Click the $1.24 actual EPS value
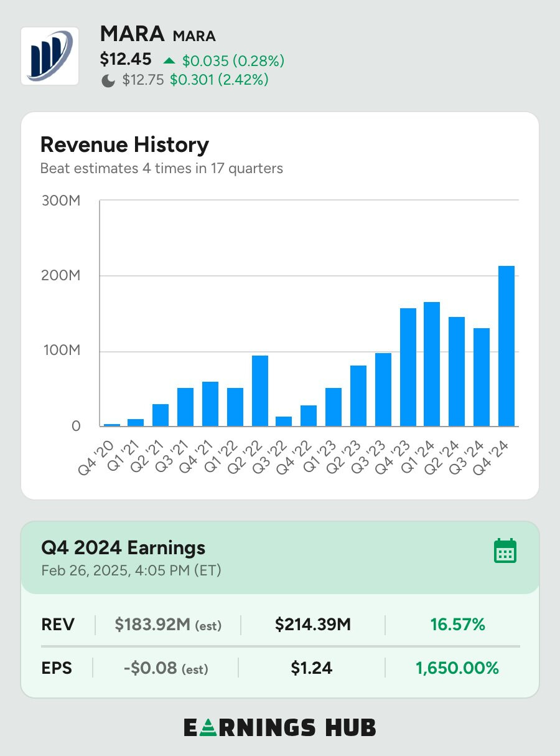 311,668
